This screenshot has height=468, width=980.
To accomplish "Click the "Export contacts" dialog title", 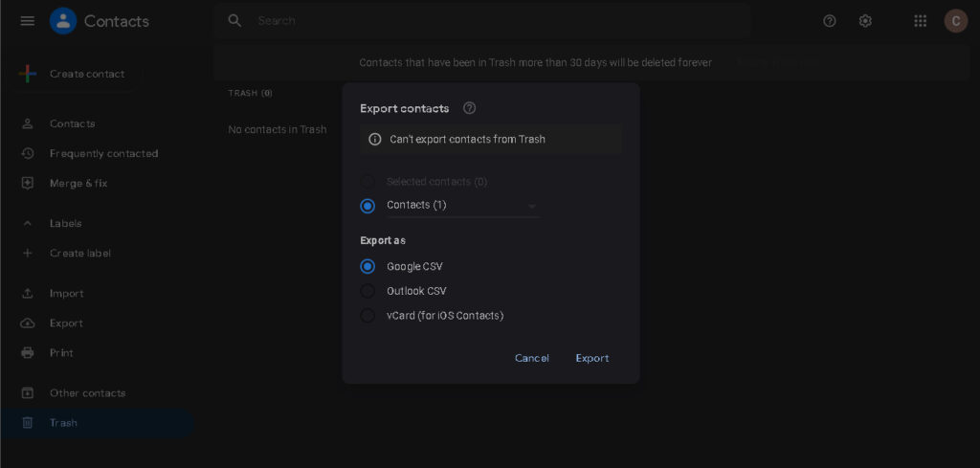I will click(405, 108).
